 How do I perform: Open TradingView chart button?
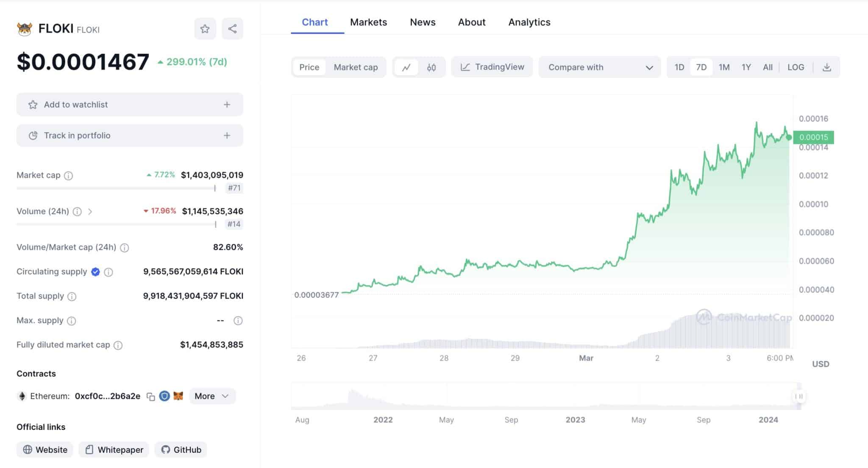click(492, 67)
